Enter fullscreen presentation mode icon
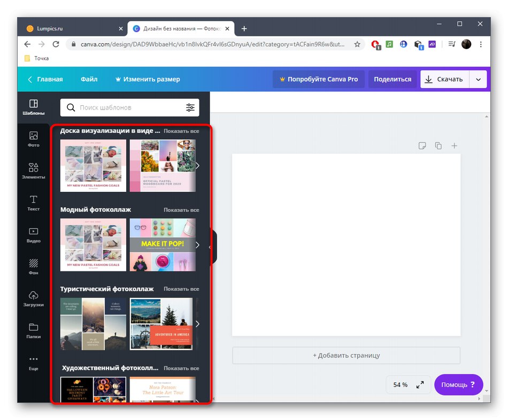Screen dimensions: 508x420 click(420, 385)
